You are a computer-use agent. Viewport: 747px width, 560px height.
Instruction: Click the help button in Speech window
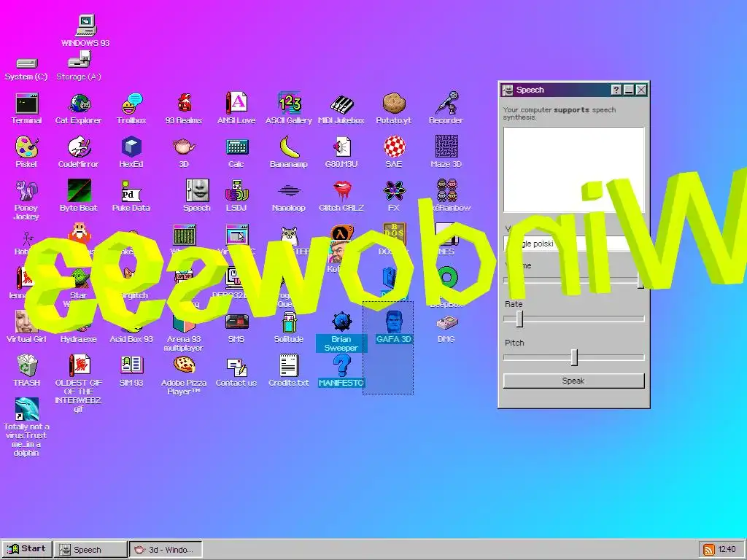(616, 90)
